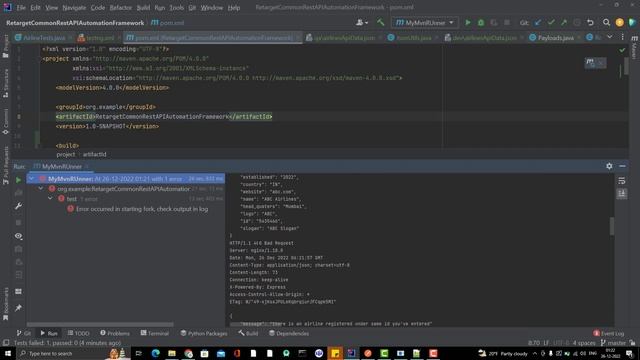This screenshot has width=640, height=360.
Task: Click the artifactId line in pom.xml
Action: click(164, 117)
